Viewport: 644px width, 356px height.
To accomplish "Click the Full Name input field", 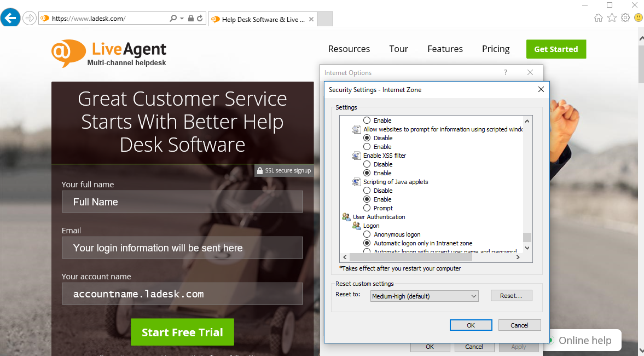I will click(x=182, y=202).
